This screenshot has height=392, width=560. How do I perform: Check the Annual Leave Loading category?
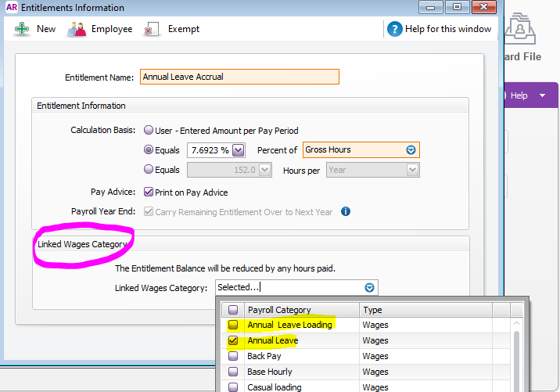tap(233, 325)
